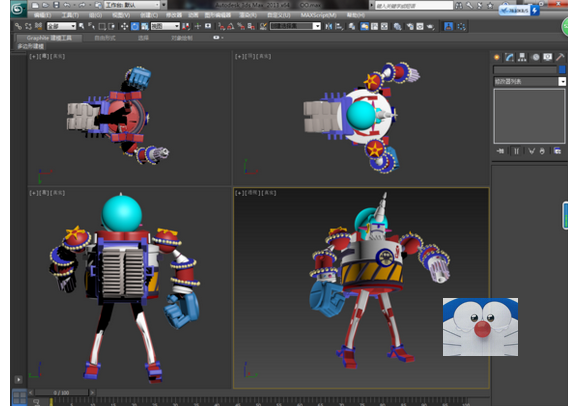Click the Polygon Modeling panel label
This screenshot has width=568, height=406.
(31, 46)
